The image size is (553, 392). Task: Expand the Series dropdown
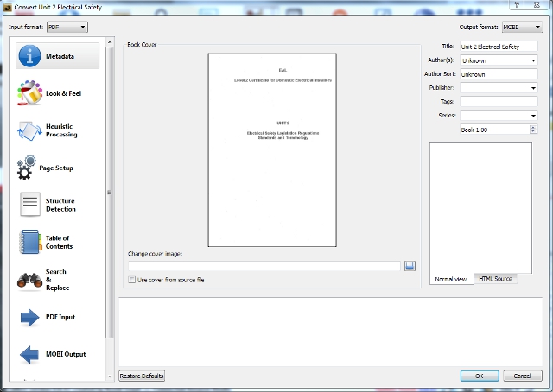tap(532, 115)
